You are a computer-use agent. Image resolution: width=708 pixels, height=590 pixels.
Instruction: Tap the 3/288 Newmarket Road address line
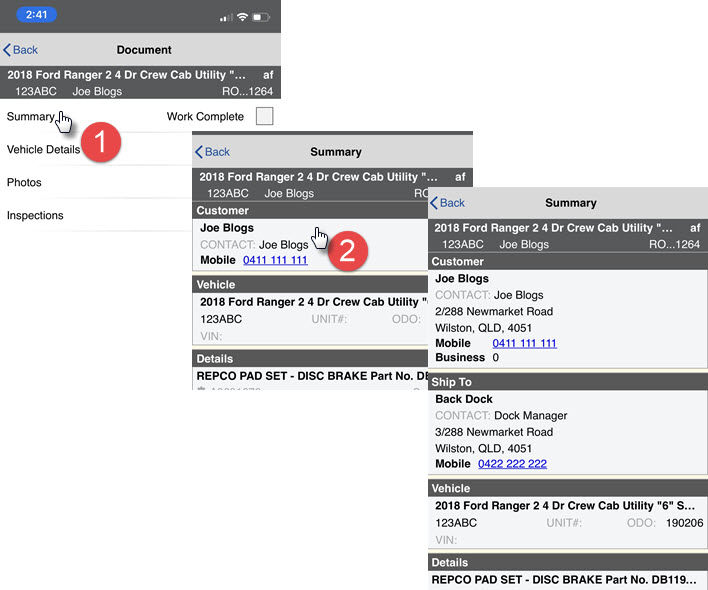[494, 432]
